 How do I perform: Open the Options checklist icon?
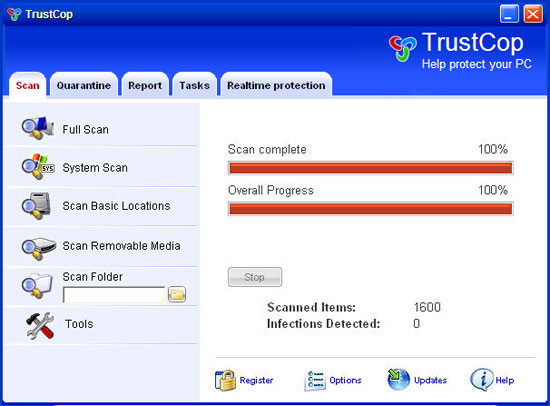315,381
